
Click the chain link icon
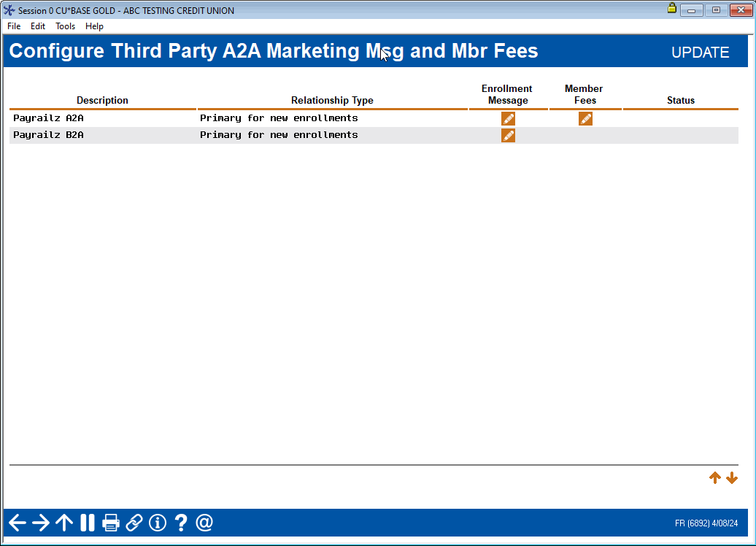(x=134, y=523)
